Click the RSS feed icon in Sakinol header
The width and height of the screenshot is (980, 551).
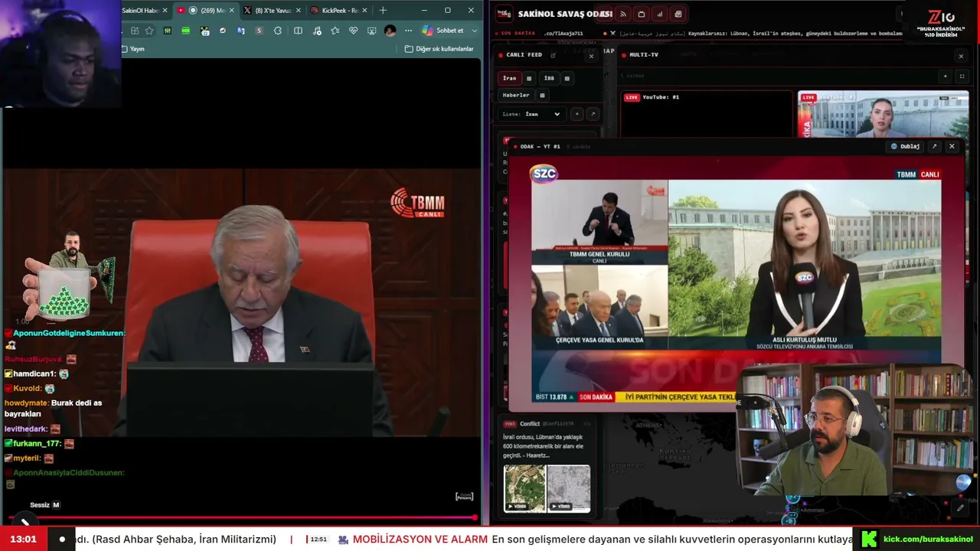click(623, 14)
